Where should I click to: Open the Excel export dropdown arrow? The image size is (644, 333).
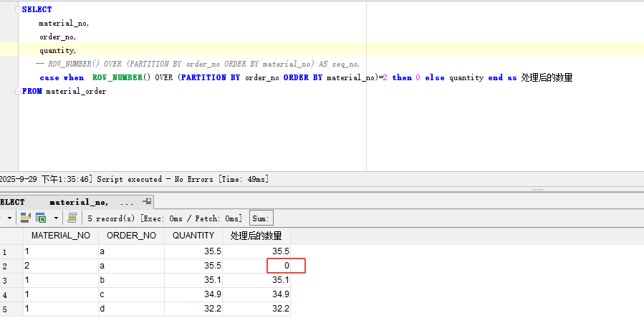[x=55, y=218]
